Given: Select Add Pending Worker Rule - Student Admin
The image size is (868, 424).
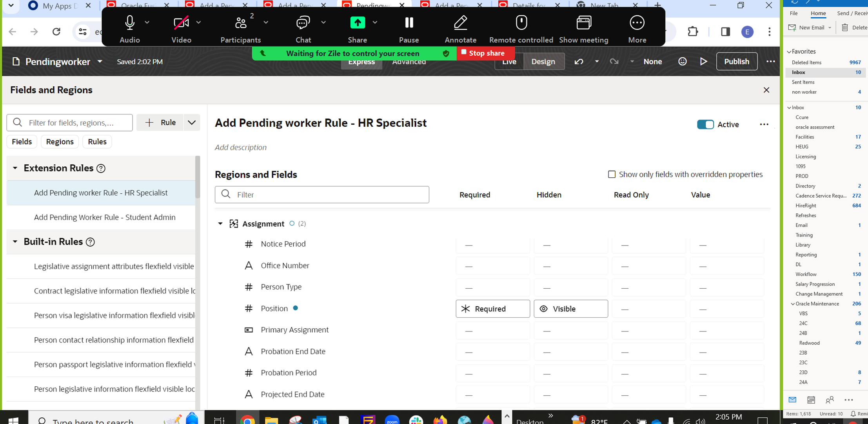Looking at the screenshot, I should 101,217.
